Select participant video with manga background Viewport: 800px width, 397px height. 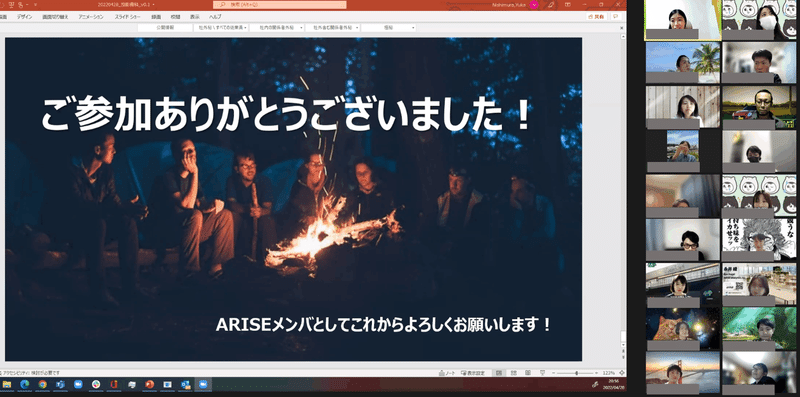click(759, 239)
